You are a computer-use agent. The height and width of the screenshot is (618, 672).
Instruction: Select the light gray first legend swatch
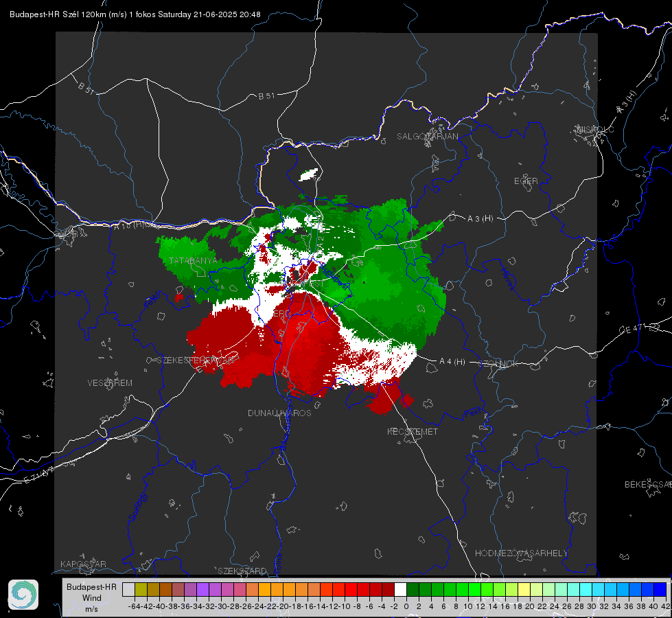point(128,590)
